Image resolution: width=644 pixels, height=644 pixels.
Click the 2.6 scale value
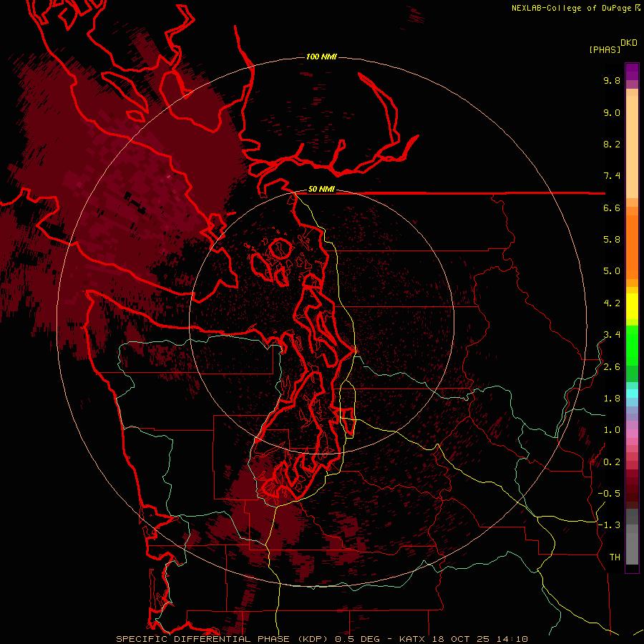coord(612,367)
